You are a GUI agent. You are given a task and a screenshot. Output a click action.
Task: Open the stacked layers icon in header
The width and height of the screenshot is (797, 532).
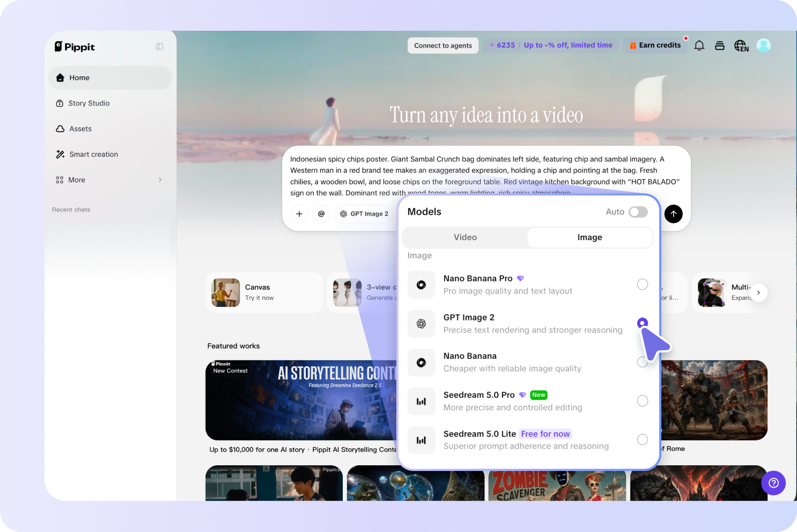coord(720,46)
